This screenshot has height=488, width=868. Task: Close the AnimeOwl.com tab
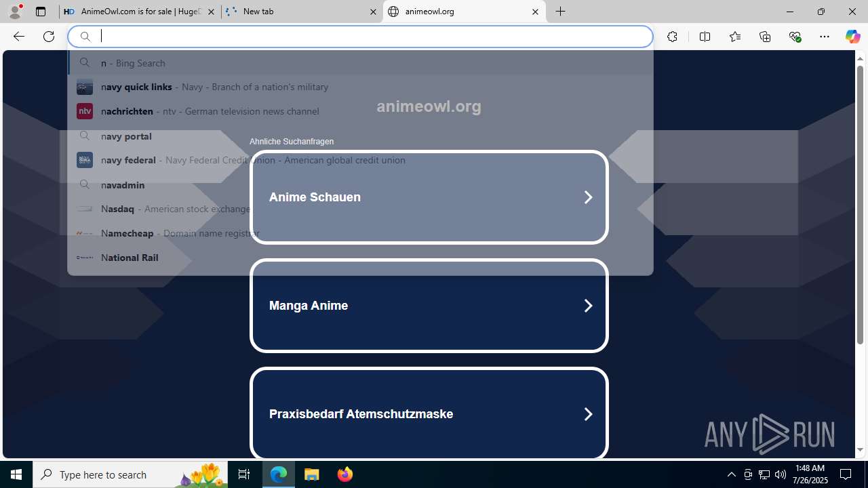[x=211, y=12]
